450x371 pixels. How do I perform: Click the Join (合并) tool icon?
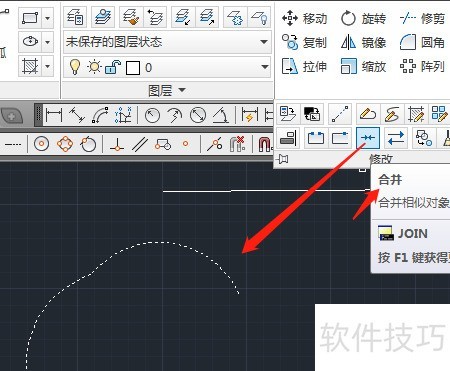pyautogui.click(x=368, y=138)
